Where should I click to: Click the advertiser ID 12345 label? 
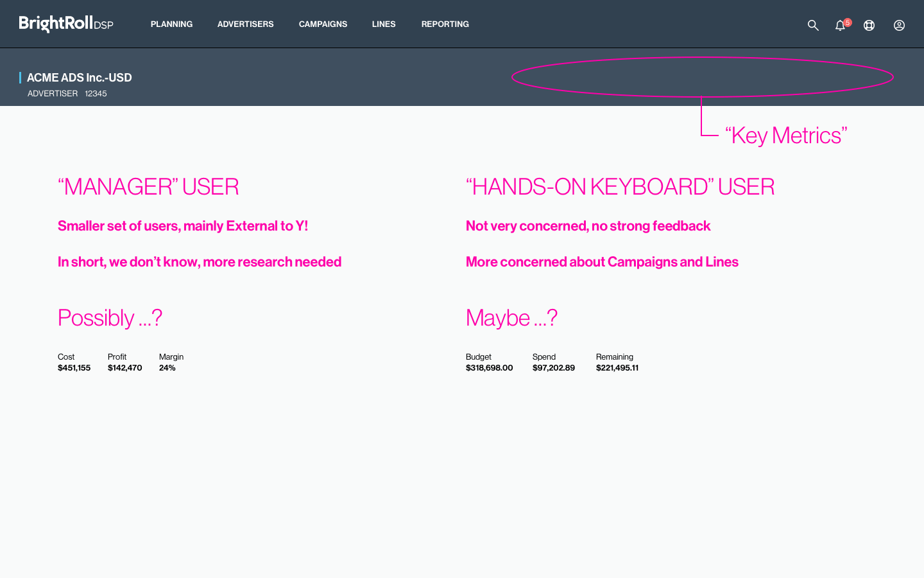pos(96,93)
